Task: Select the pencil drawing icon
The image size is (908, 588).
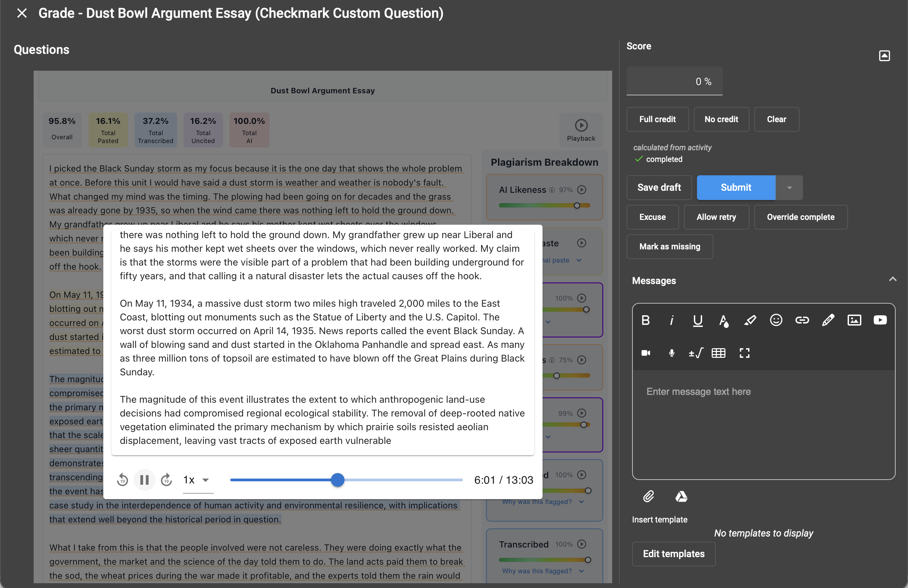Action: (828, 320)
